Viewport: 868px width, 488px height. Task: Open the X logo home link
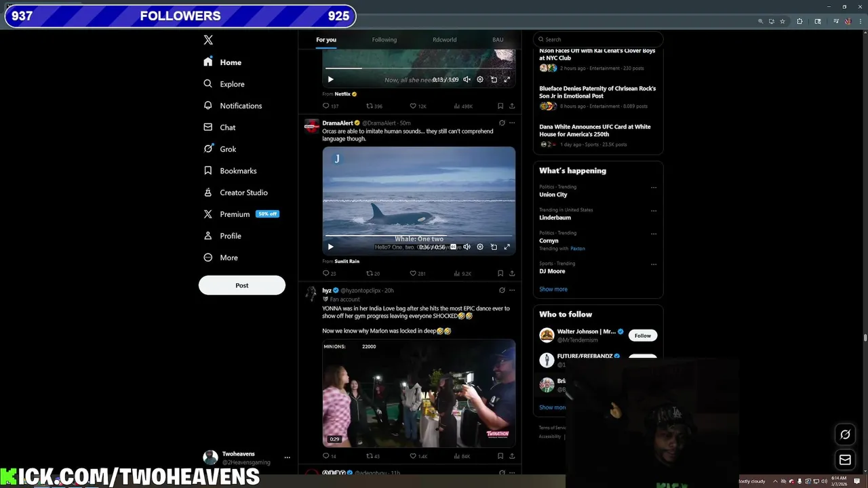pos(208,40)
